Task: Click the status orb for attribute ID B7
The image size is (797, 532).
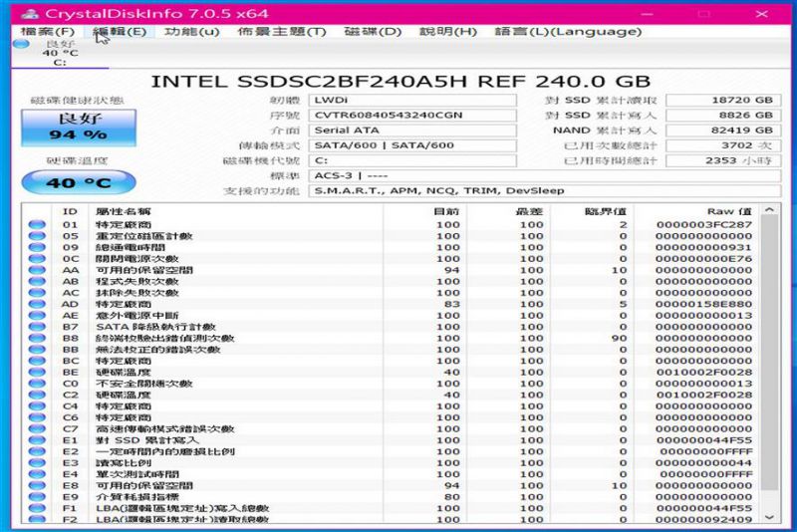Action: click(37, 327)
